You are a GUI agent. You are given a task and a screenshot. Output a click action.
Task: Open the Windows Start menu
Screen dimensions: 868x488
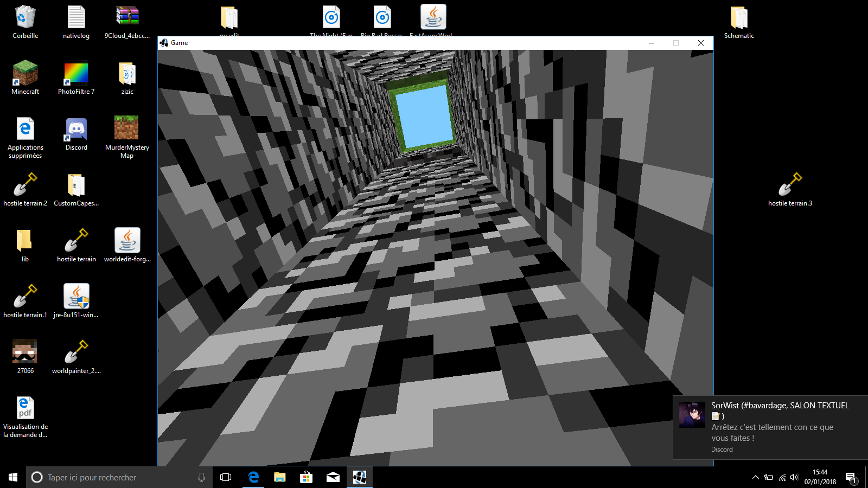coord(13,477)
